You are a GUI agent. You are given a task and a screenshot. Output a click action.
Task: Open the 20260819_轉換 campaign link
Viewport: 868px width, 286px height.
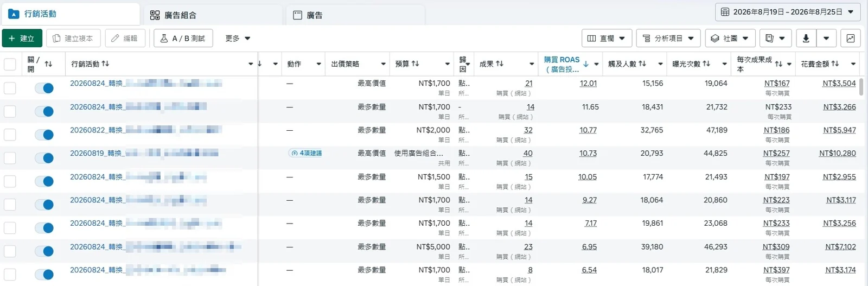pyautogui.click(x=97, y=154)
